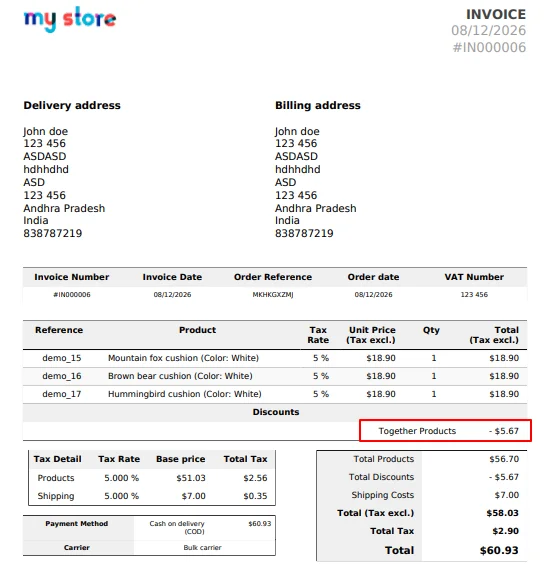Click Order date value 08/12/2026
This screenshot has height=567, width=546.
[x=374, y=295]
